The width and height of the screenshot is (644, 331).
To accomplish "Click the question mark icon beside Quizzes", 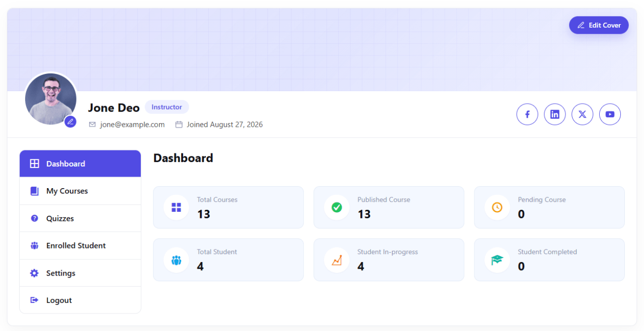I will coord(34,218).
